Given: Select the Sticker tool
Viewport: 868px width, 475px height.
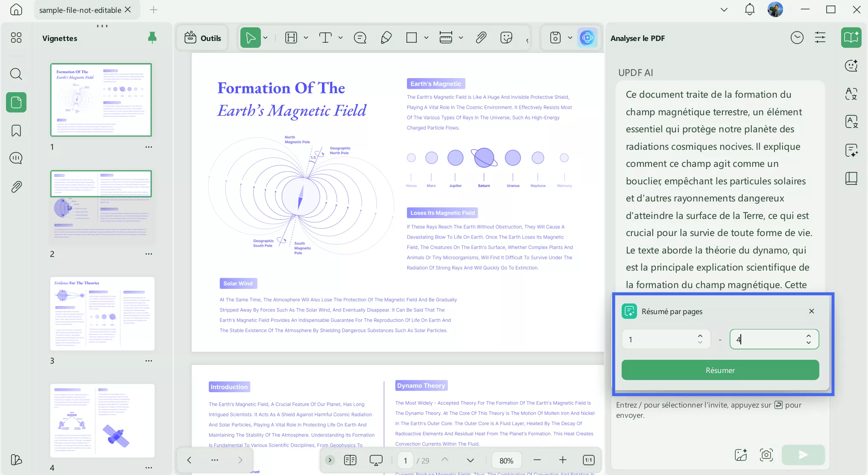Looking at the screenshot, I should pos(506,38).
